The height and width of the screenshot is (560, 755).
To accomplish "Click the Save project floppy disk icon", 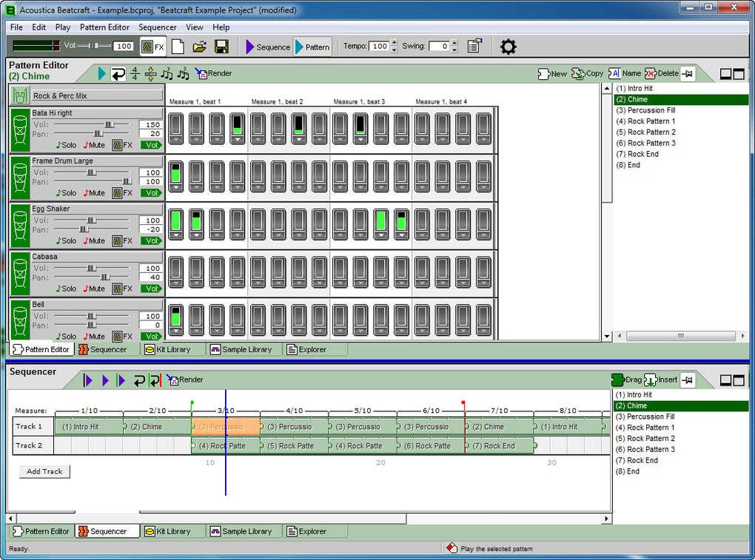I will 221,47.
